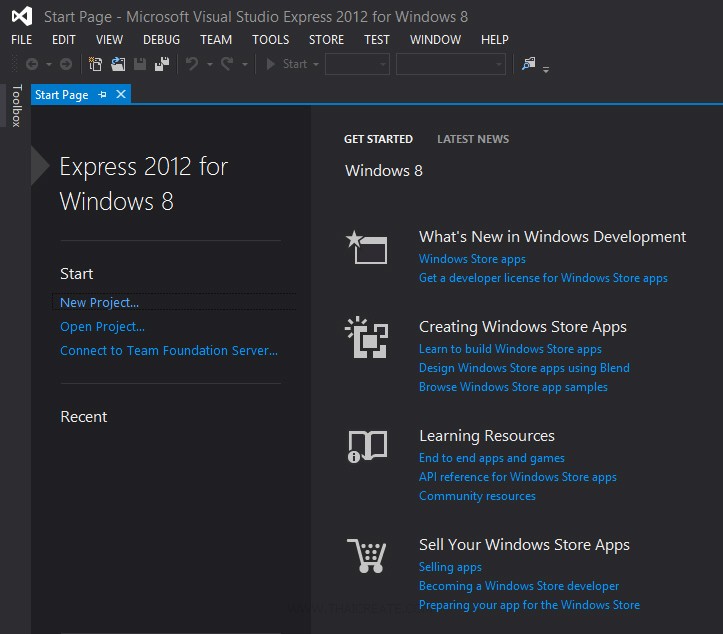723x634 pixels.
Task: Click the device/simulator icon at toolbar end
Action: [529, 64]
